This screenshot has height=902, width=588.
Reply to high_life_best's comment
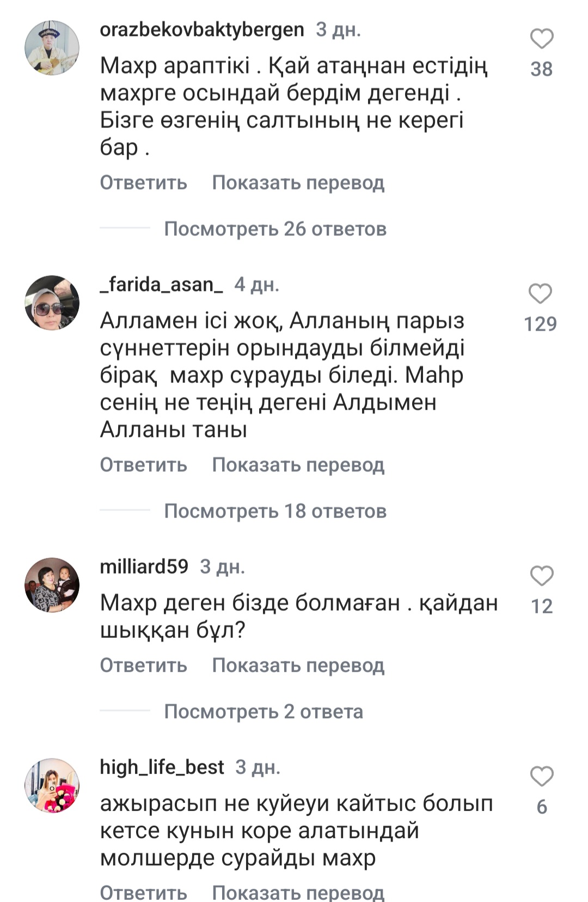[x=143, y=892]
